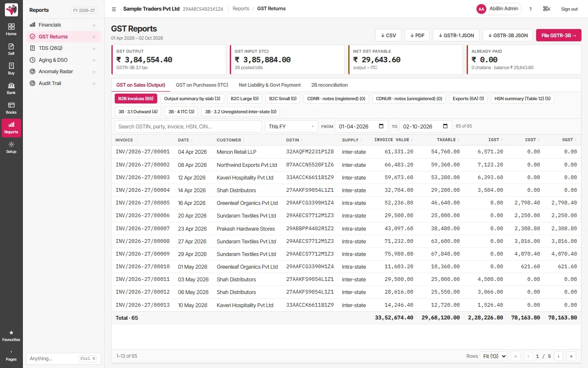This screenshot has height=368, width=588.
Task: Click the AA user avatar
Action: tap(481, 9)
